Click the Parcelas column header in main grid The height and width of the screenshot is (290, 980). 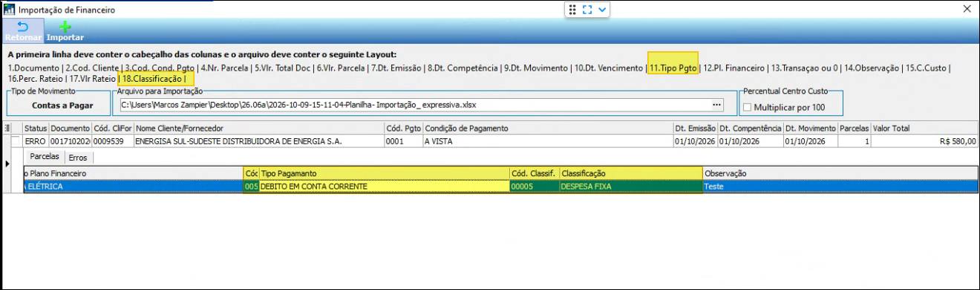coord(854,129)
